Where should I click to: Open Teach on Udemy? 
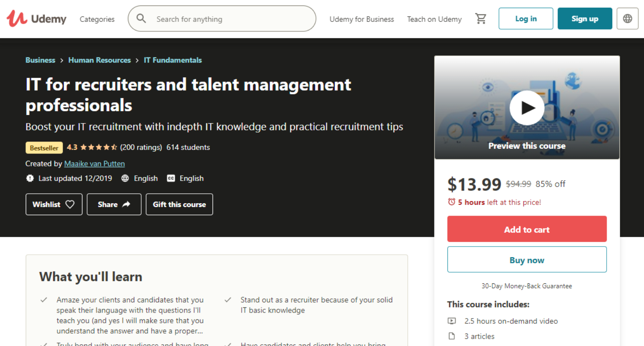434,19
